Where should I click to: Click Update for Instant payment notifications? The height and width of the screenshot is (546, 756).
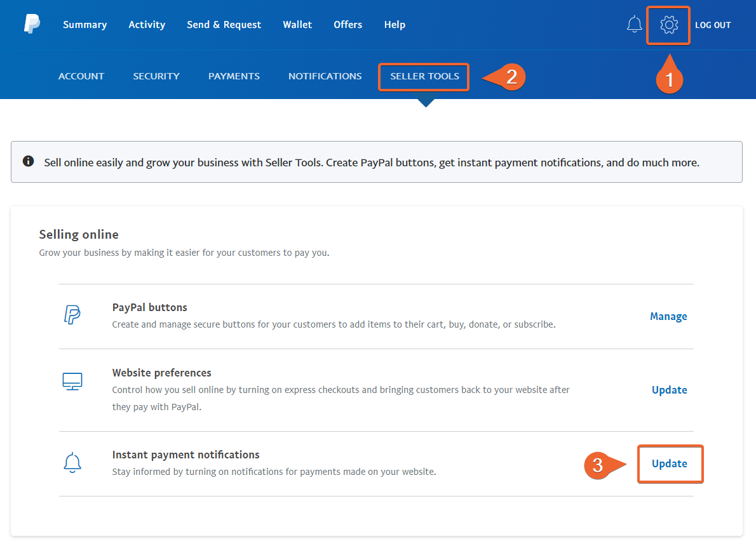click(x=669, y=463)
